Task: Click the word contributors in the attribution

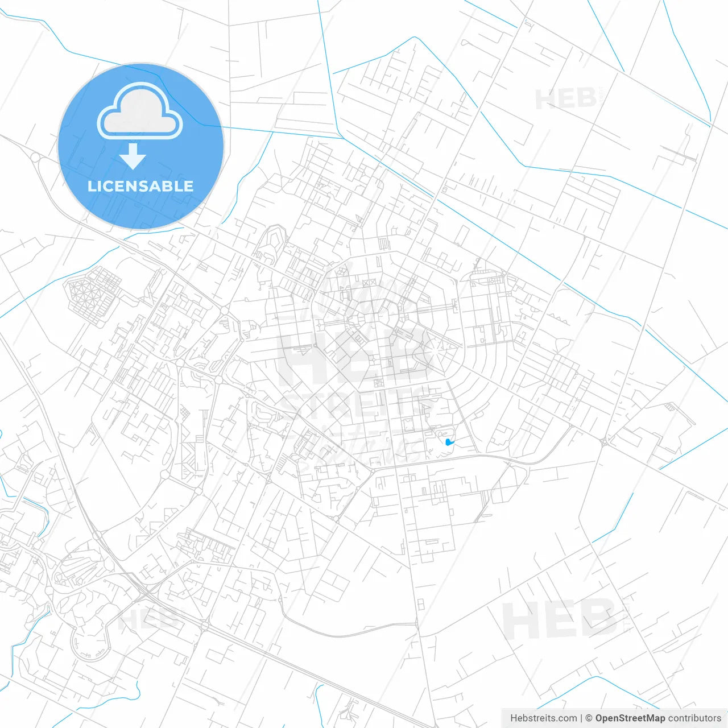Action: [x=694, y=718]
